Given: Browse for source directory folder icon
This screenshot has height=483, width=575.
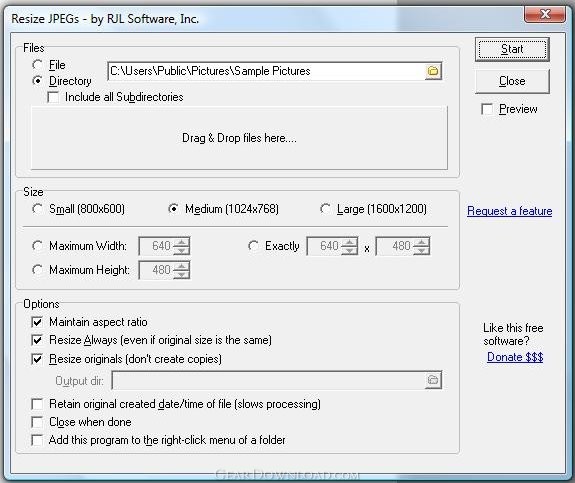Looking at the screenshot, I should point(433,71).
